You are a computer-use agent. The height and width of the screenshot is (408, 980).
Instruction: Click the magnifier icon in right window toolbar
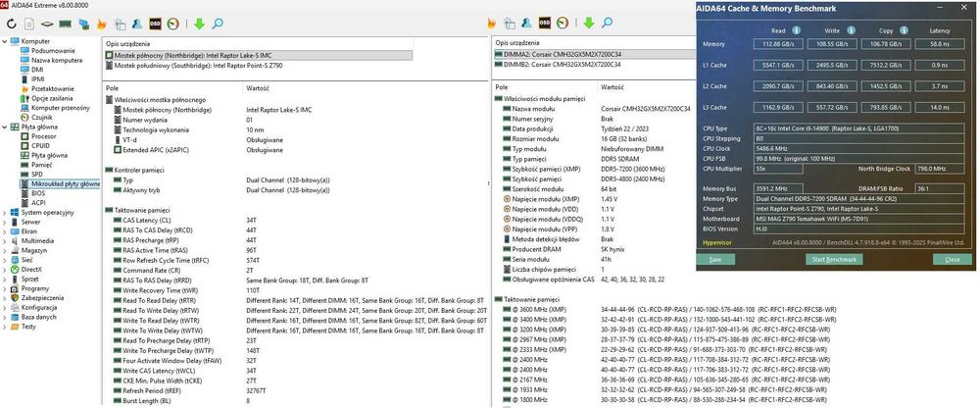click(607, 24)
